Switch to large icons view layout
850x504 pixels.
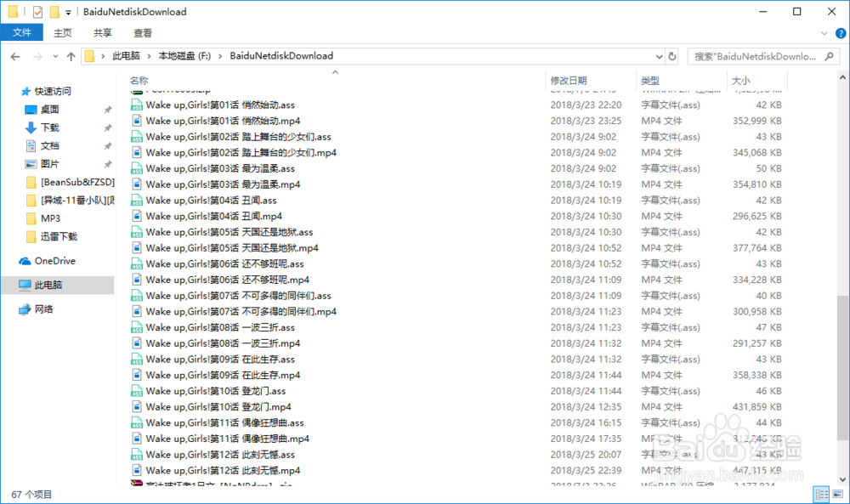(838, 495)
